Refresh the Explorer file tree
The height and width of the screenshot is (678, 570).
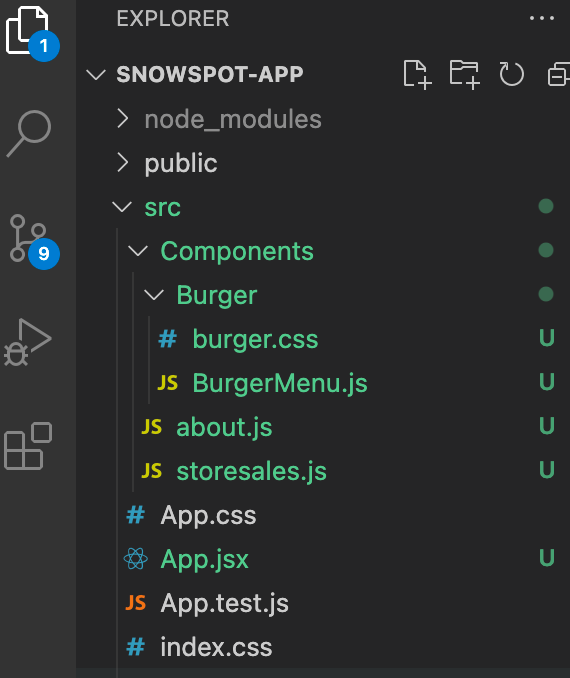click(512, 74)
